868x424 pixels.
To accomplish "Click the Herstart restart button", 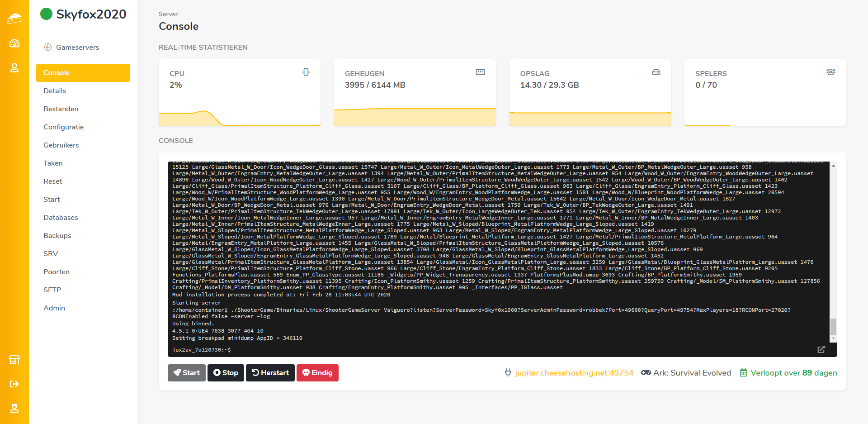I will [270, 373].
